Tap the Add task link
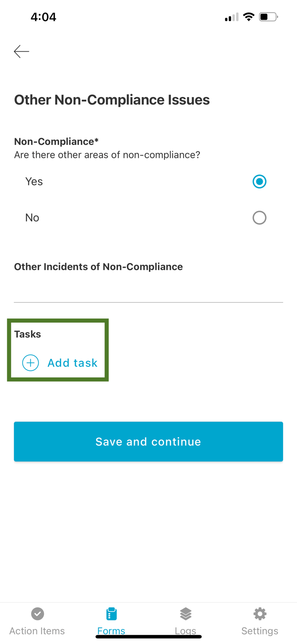297x644 pixels. (x=72, y=363)
